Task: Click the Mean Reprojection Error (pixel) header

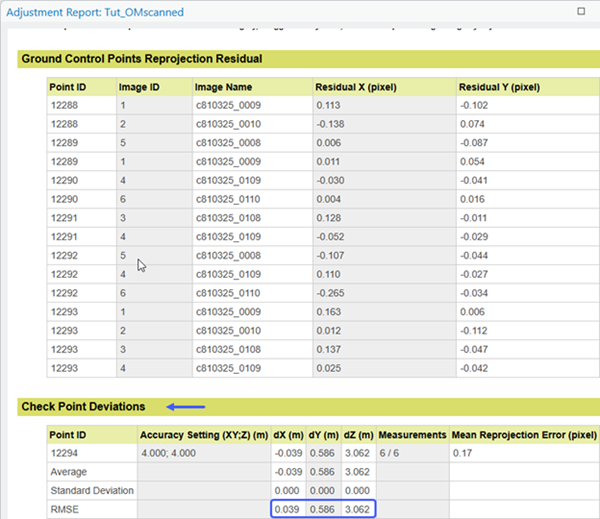Action: click(x=524, y=435)
